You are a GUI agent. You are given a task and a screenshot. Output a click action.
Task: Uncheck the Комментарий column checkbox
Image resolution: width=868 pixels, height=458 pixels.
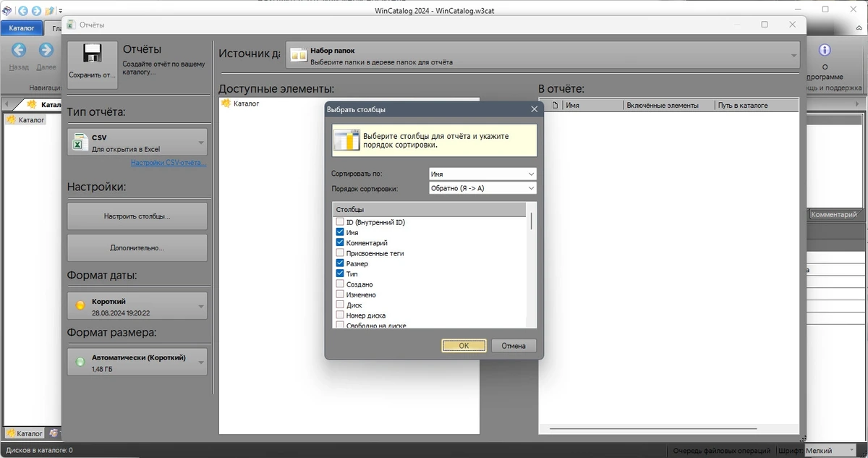(340, 243)
